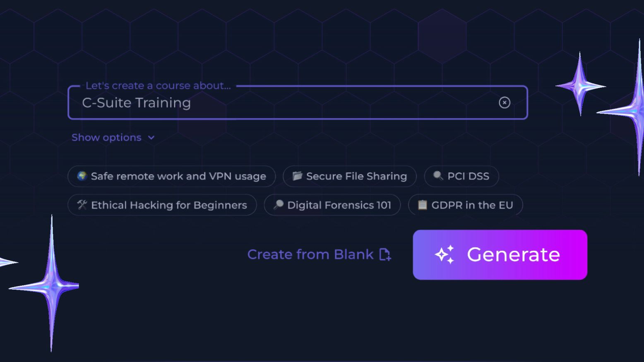Click the tools icon on Ethical Hacking for Beginners
The image size is (644, 362).
click(82, 205)
